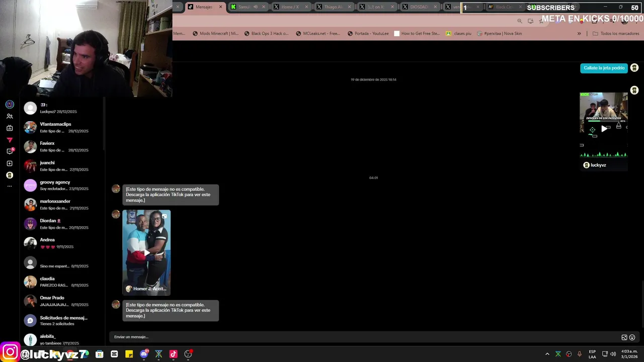
Task: Play the luckyvz shared video on the right
Action: [604, 128]
